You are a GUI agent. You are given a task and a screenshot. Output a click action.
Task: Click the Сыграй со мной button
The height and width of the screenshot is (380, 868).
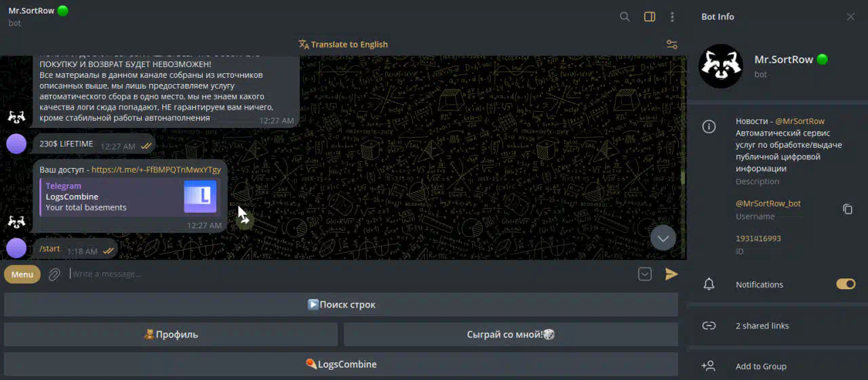(x=511, y=335)
